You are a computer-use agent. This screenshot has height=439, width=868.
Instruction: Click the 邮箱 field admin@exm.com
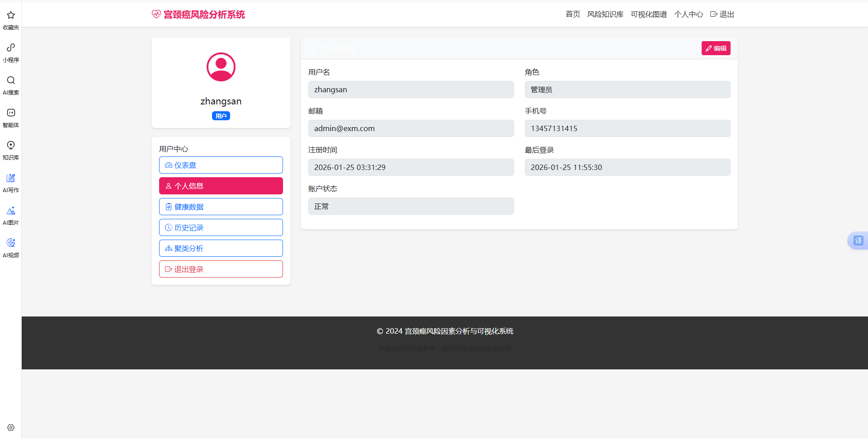coord(411,128)
